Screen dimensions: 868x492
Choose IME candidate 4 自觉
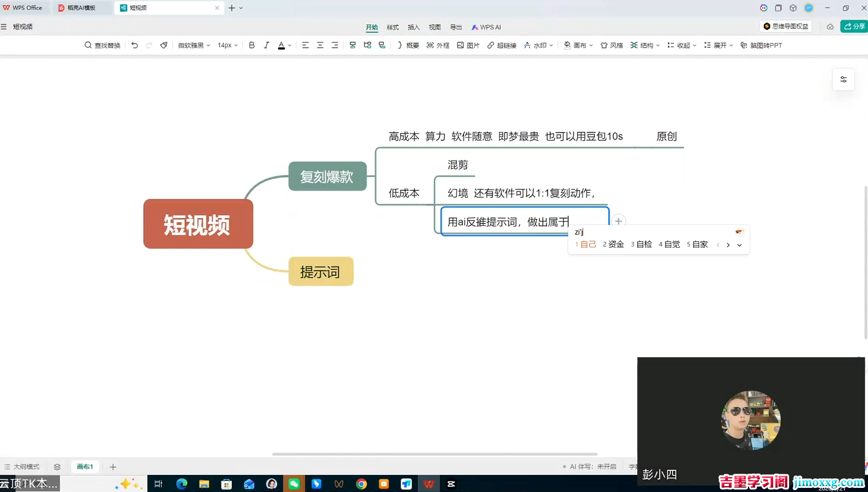click(669, 244)
